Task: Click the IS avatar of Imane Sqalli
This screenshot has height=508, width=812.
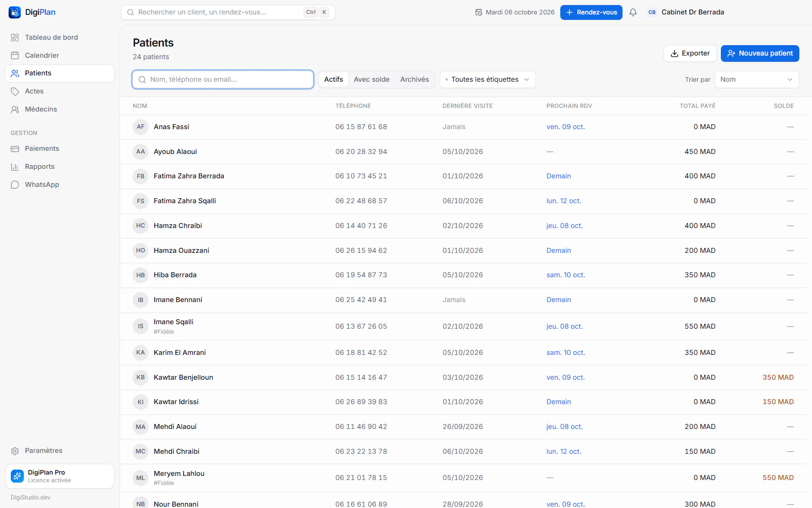Action: click(x=140, y=326)
